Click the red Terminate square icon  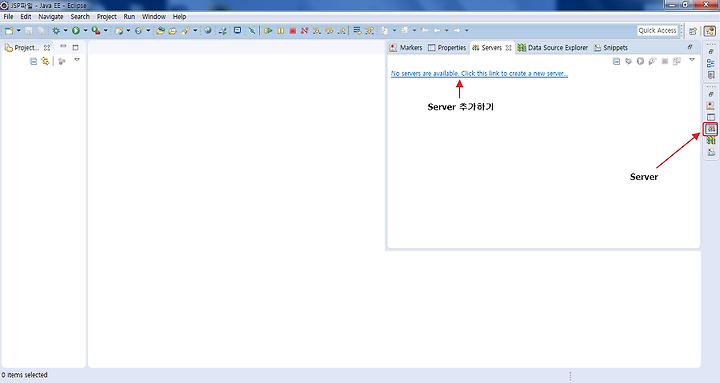(x=292, y=31)
